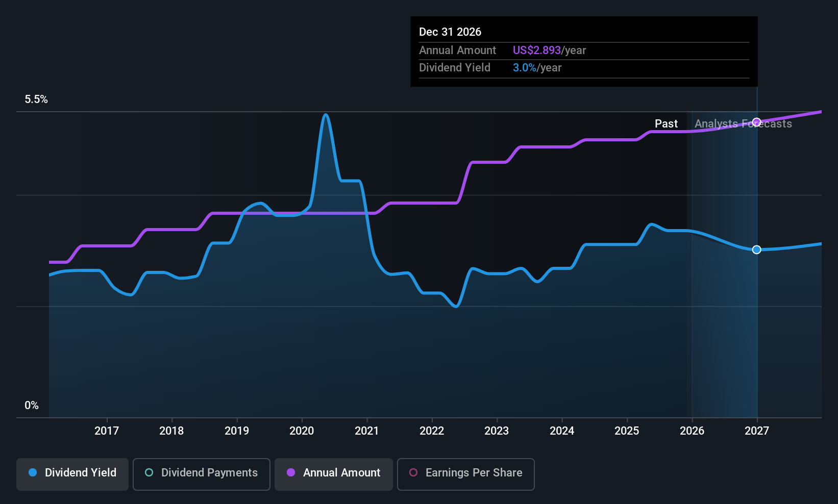Toggle visibility of the Dividend Yield series
Image resolution: width=838 pixels, height=504 pixels.
pyautogui.click(x=72, y=473)
